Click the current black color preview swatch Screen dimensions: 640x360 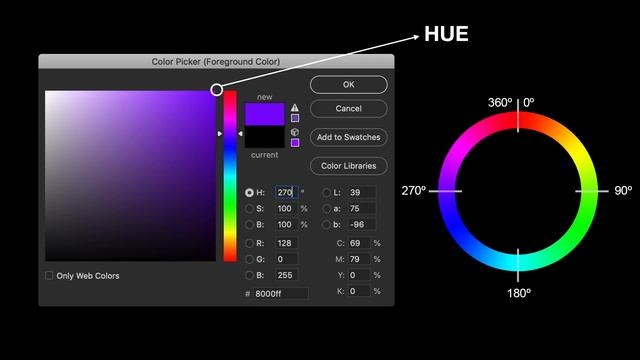(264, 137)
